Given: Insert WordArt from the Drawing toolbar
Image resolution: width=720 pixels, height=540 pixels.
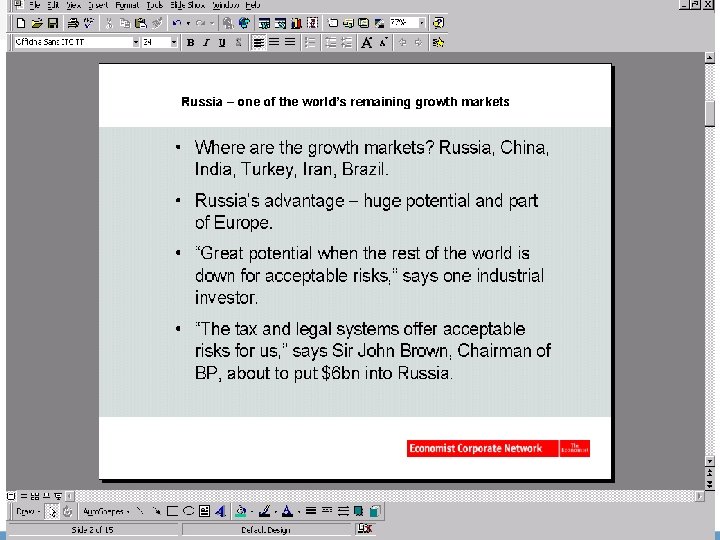Looking at the screenshot, I should click(x=220, y=511).
